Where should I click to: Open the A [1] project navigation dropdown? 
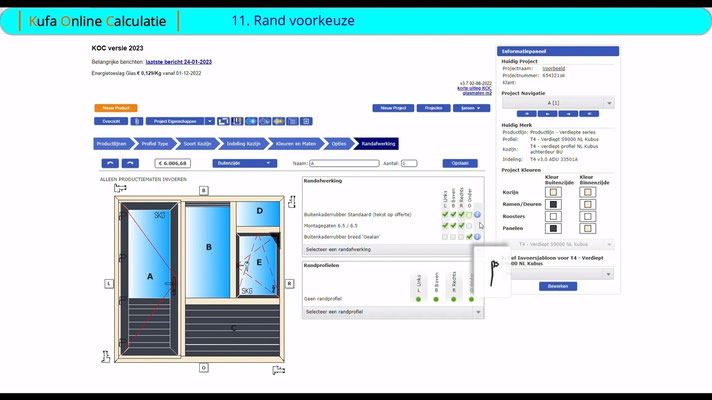tap(558, 103)
